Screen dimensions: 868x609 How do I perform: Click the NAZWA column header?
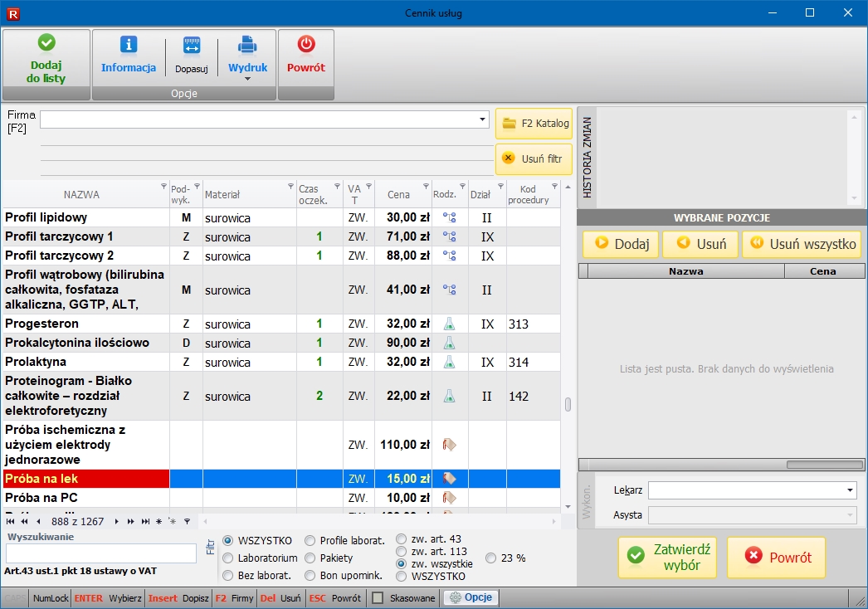(81, 195)
